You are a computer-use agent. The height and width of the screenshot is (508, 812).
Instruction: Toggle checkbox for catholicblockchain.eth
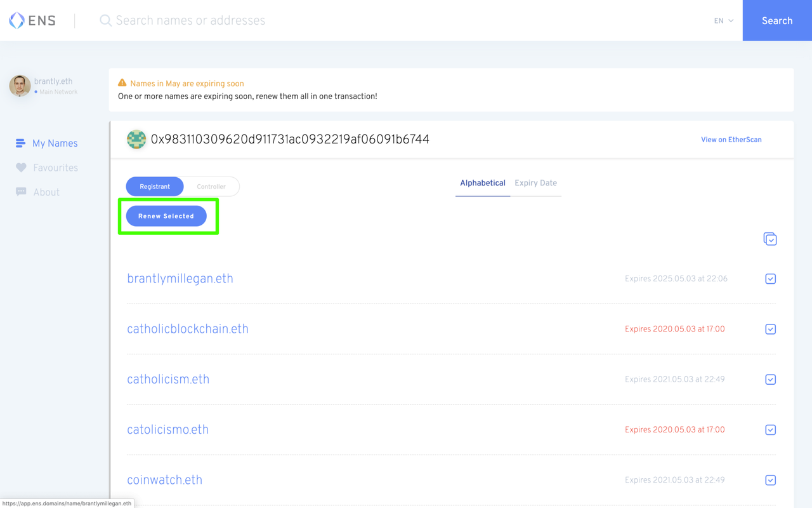[770, 329]
